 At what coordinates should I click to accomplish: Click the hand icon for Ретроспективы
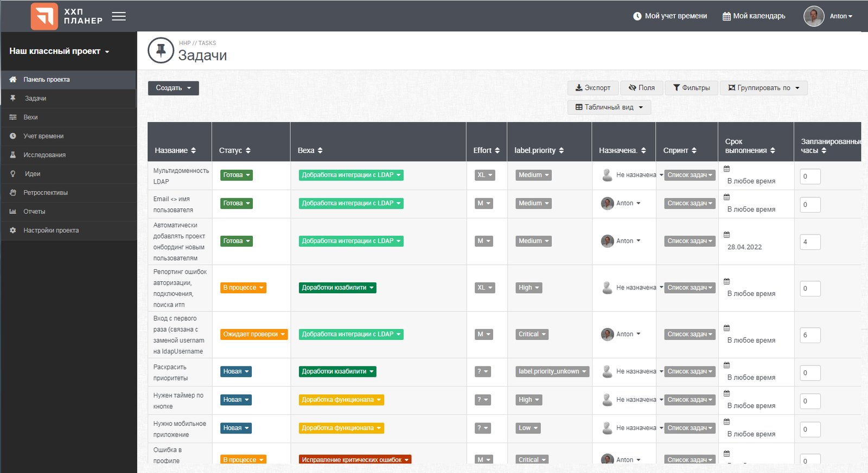tap(13, 193)
